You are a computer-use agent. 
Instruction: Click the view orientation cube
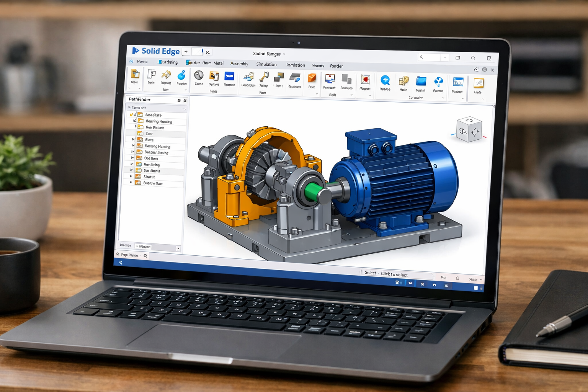point(469,130)
